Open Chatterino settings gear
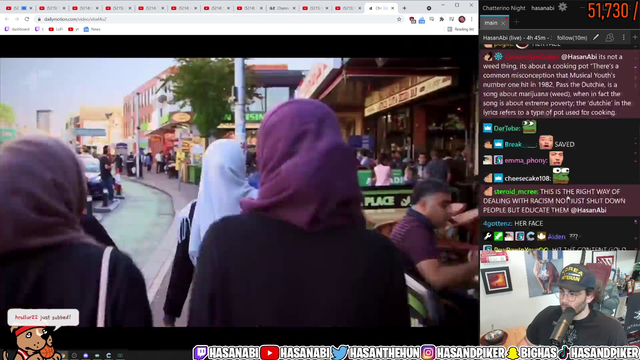 (562, 7)
